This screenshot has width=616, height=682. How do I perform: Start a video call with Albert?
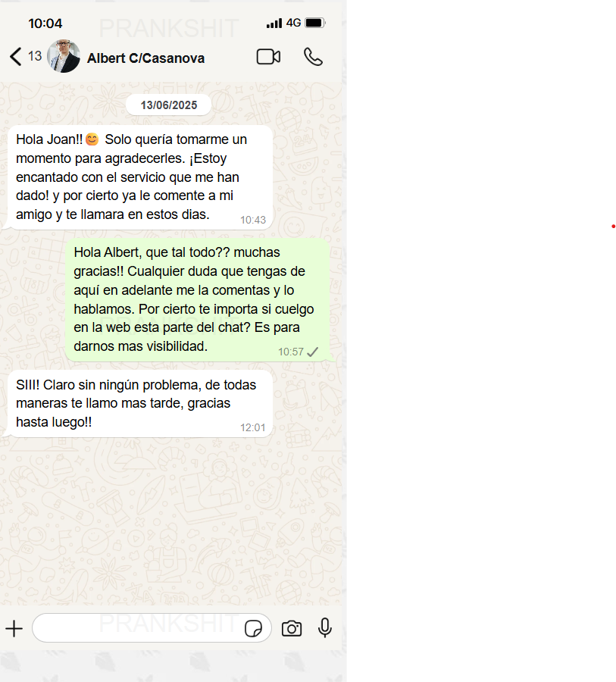click(x=268, y=57)
